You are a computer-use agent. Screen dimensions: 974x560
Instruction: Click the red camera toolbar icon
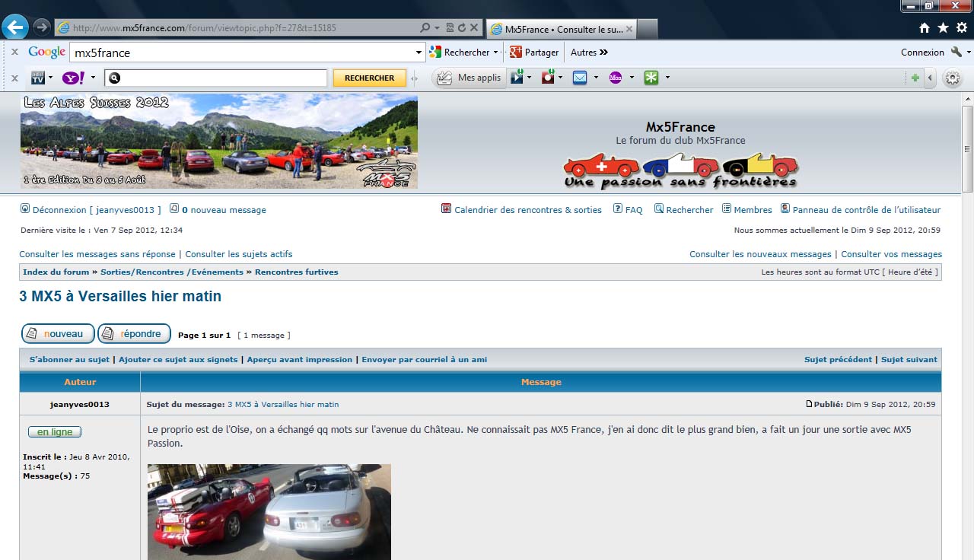548,78
